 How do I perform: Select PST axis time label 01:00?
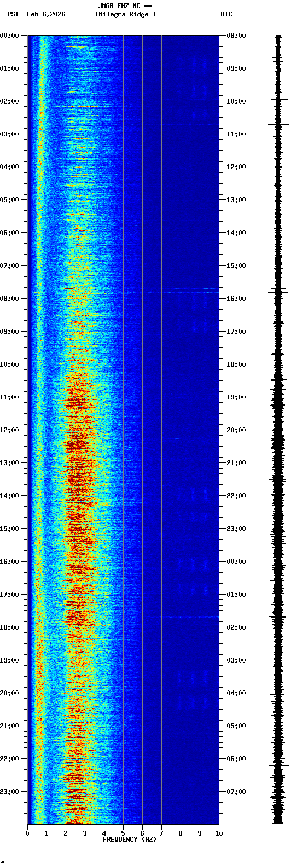coord(9,68)
